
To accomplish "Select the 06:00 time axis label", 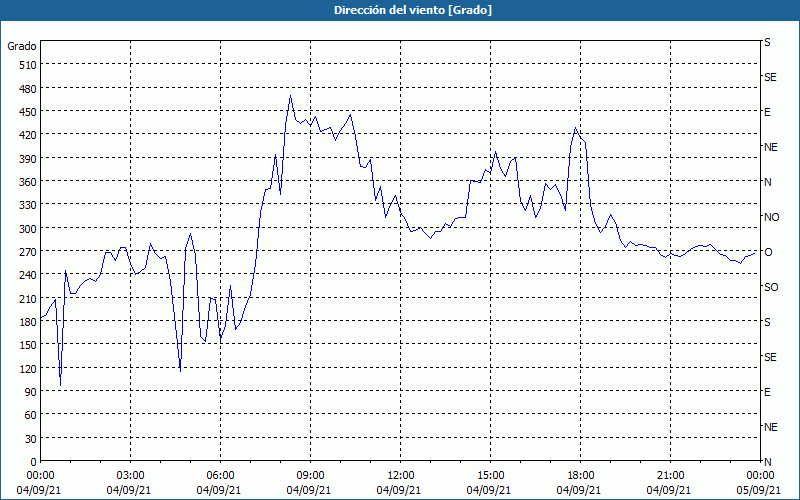I will (x=220, y=476).
